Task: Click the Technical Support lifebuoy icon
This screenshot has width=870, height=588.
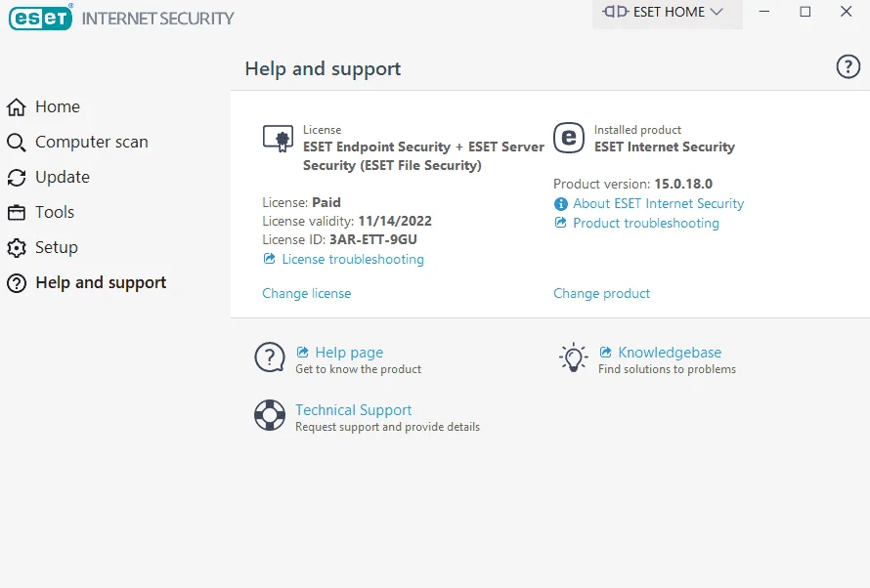Action: (270, 415)
